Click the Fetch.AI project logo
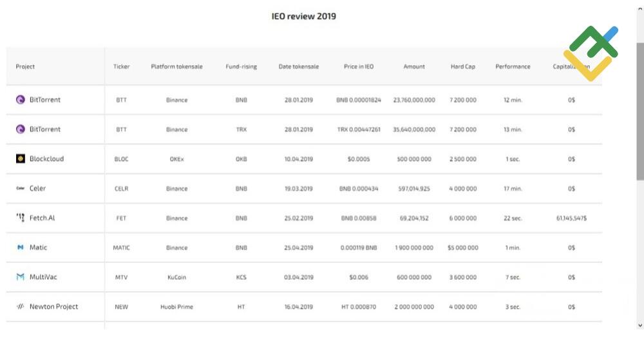Viewport: 644px width, 339px height. point(20,218)
